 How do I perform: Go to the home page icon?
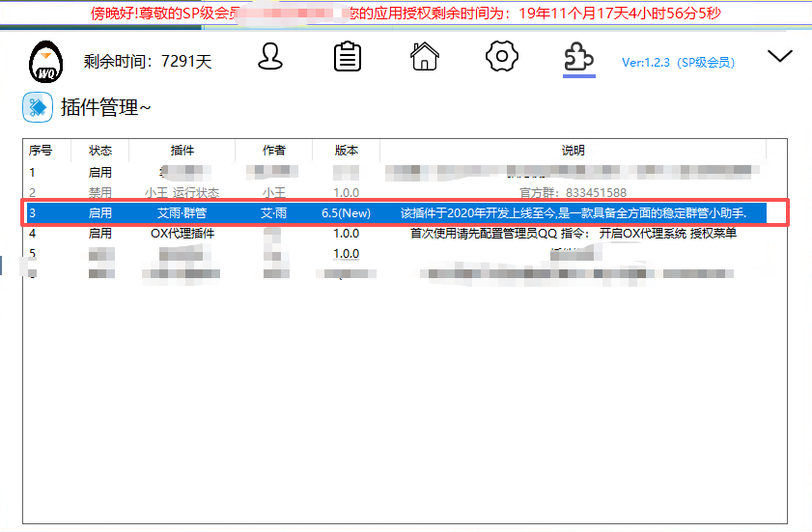click(425, 57)
